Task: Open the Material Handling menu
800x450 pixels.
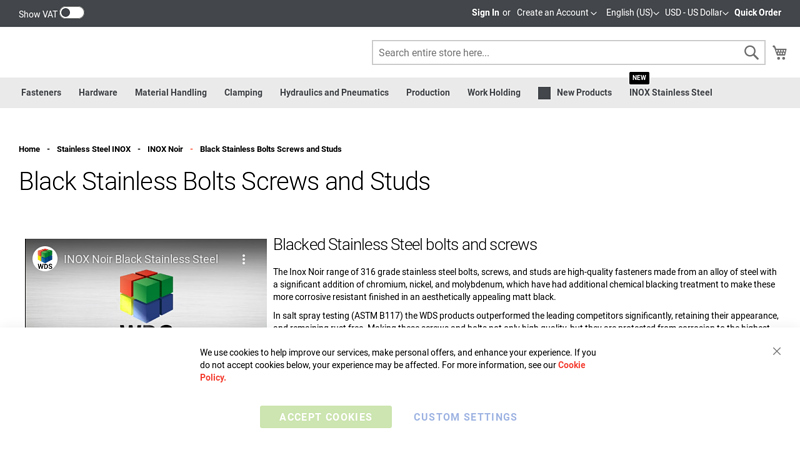Action: (171, 92)
